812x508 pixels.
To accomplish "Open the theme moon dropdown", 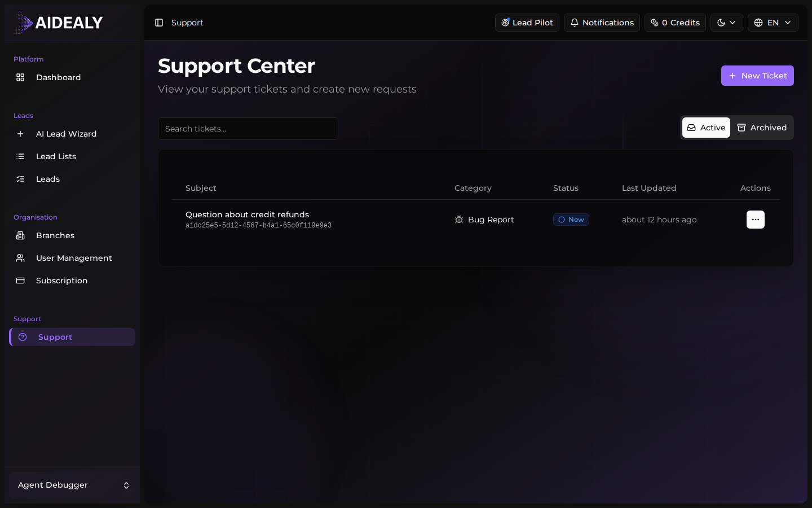I will point(727,23).
